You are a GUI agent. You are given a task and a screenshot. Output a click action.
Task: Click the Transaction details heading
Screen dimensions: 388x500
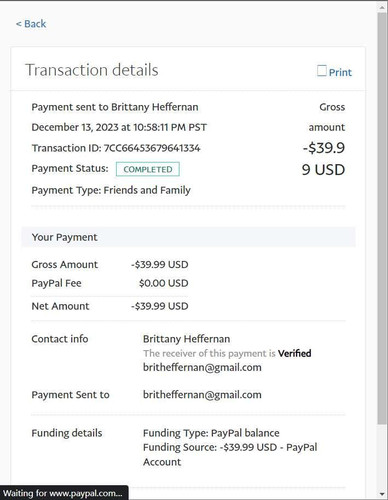(x=92, y=70)
